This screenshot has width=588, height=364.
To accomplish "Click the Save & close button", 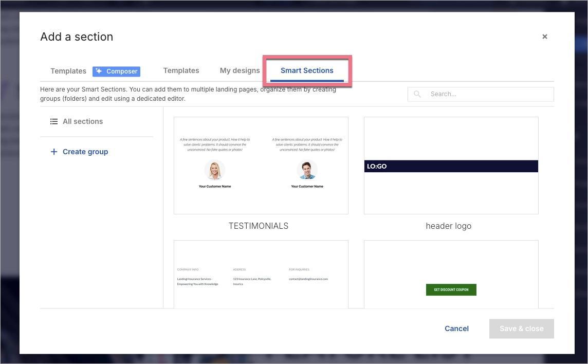I will (x=521, y=329).
